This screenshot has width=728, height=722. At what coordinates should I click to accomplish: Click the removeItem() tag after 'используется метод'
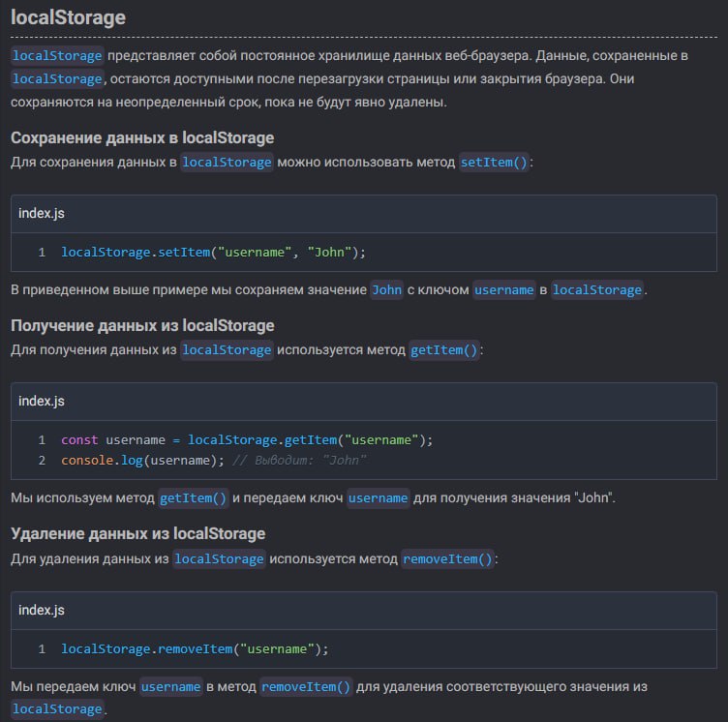pos(447,558)
